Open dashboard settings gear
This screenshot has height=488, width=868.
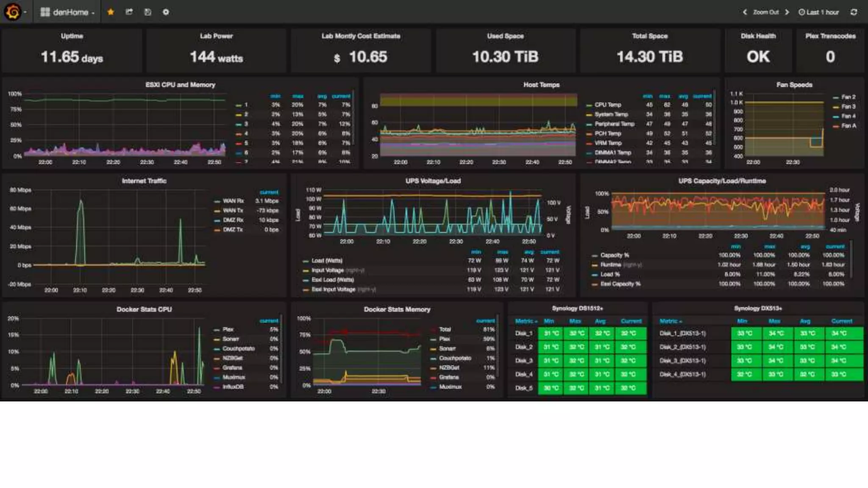click(x=166, y=12)
